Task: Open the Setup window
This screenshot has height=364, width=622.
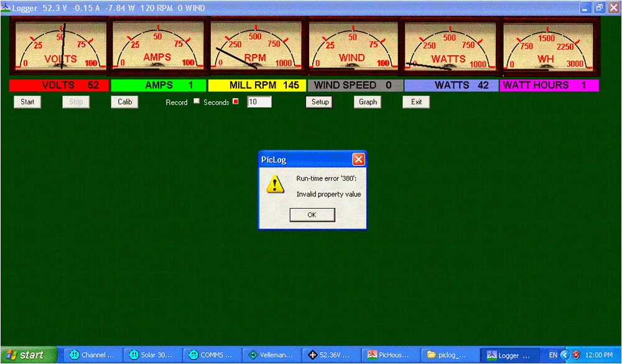Action: point(320,102)
